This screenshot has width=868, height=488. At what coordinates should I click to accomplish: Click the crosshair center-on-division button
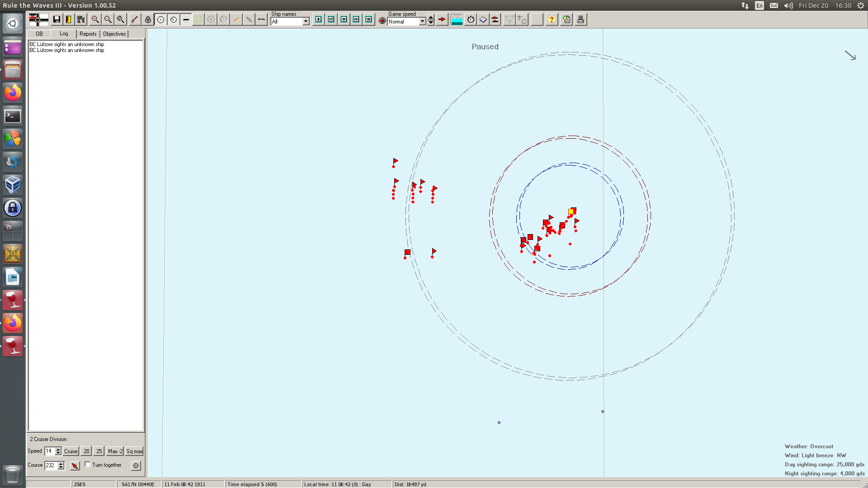coord(136,465)
